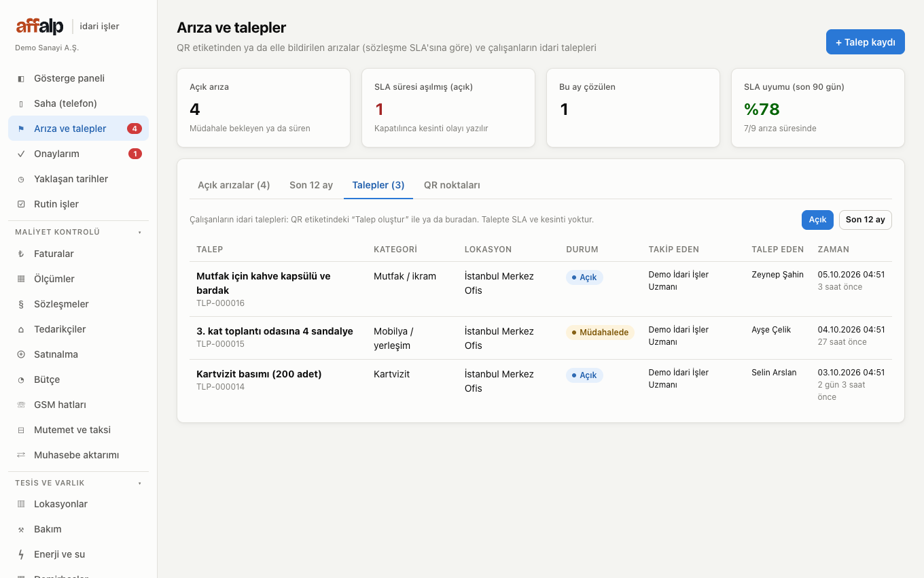Click the Müdahalede status badge
The width and height of the screenshot is (924, 578).
tap(600, 333)
